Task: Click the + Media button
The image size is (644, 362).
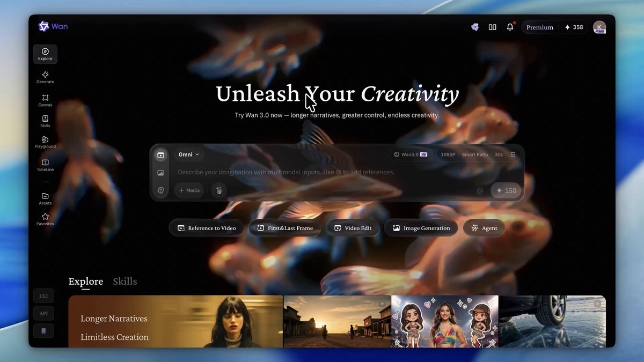Action: pos(189,190)
